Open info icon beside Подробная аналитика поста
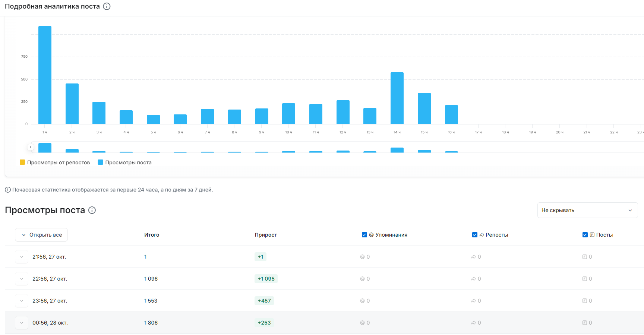The image size is (644, 335). point(107,6)
